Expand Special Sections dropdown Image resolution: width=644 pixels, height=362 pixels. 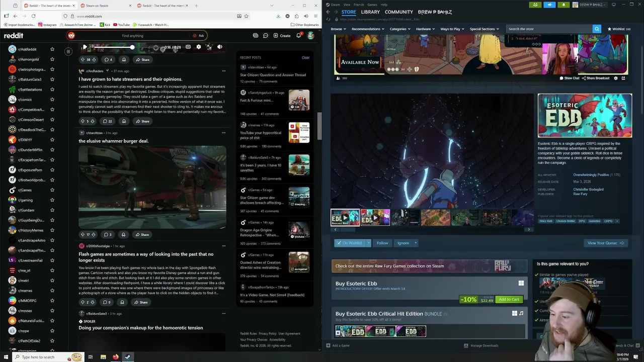coord(485,29)
